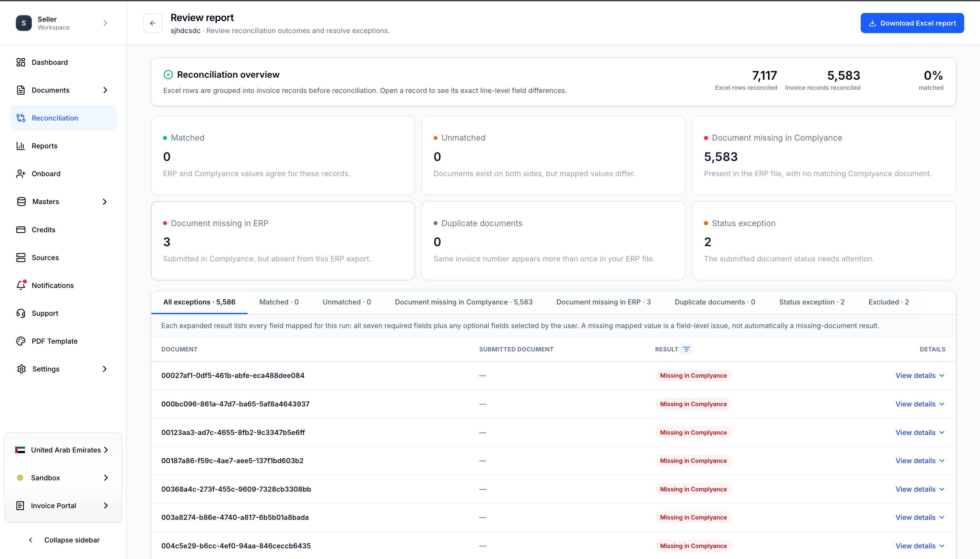Screen dimensions: 980x559
Task: Expand View details for 00368a4c-273f row
Action: pyautogui.click(x=920, y=489)
